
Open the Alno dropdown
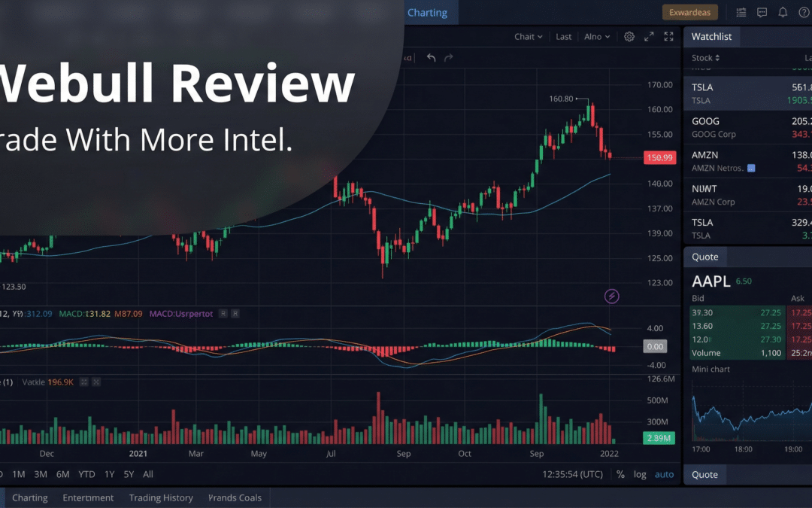click(x=597, y=37)
